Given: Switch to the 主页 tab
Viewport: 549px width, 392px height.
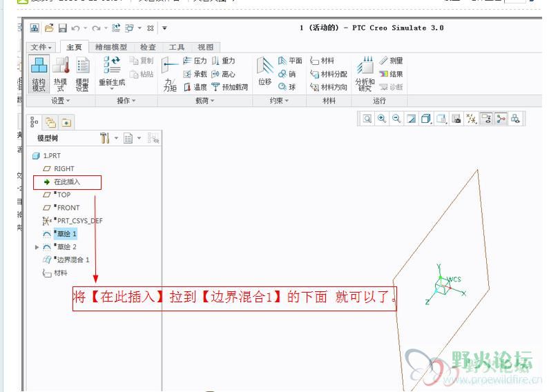Looking at the screenshot, I should (74, 47).
